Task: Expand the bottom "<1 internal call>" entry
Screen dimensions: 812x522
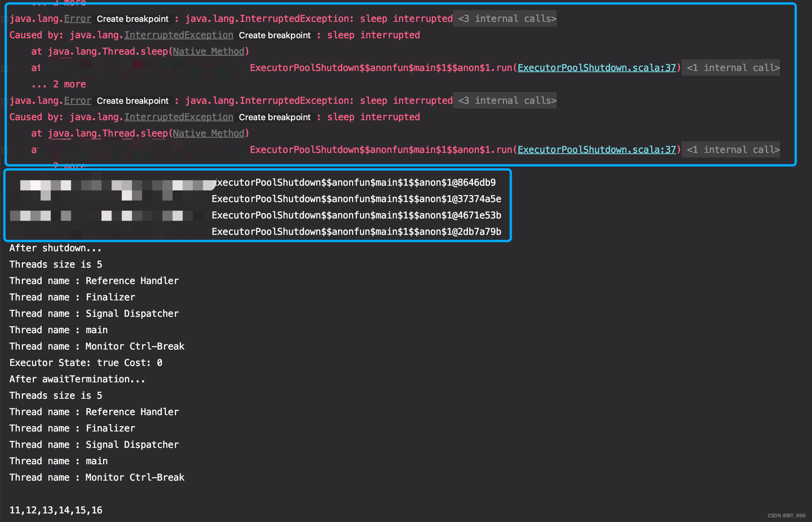Action: [x=730, y=149]
